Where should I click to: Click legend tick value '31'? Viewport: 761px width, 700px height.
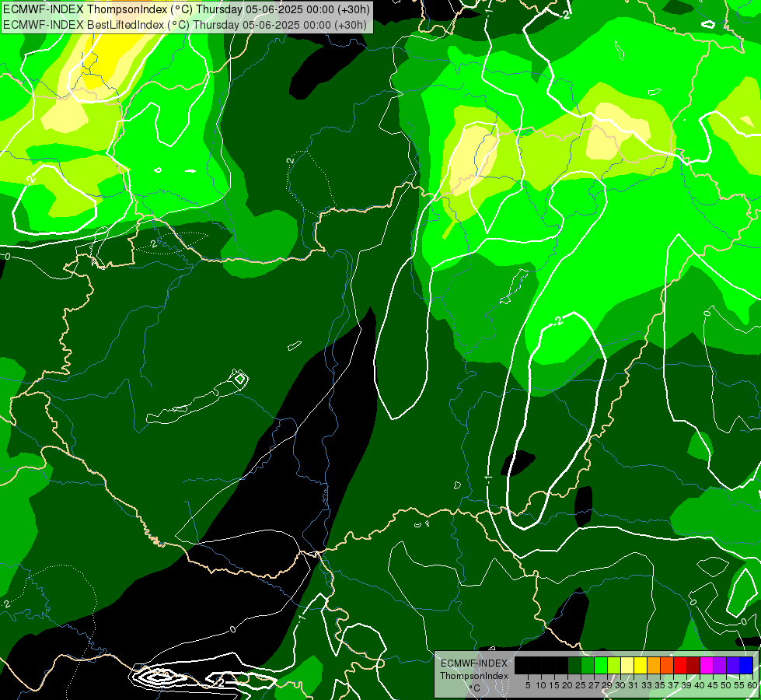(634, 685)
